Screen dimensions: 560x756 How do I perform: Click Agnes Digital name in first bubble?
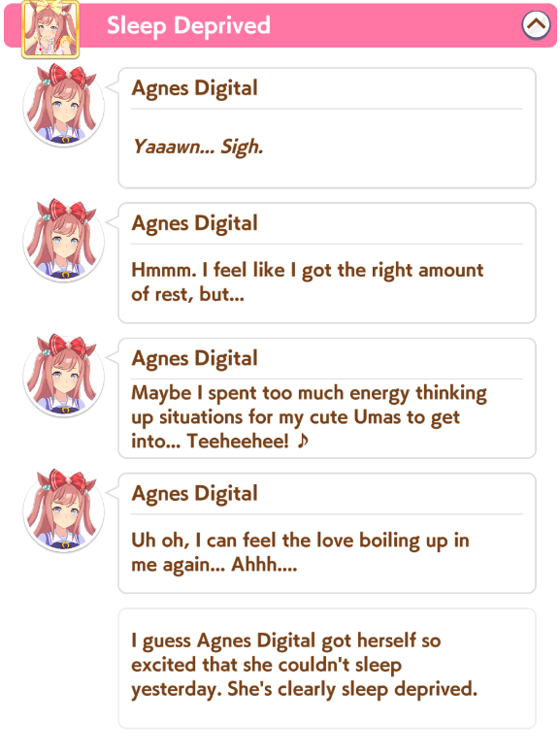click(194, 88)
